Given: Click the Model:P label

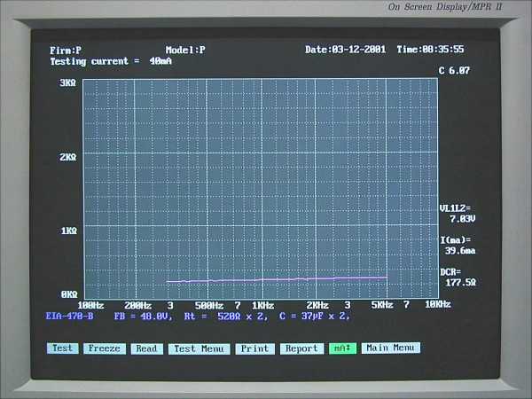Looking at the screenshot, I should [185, 51].
